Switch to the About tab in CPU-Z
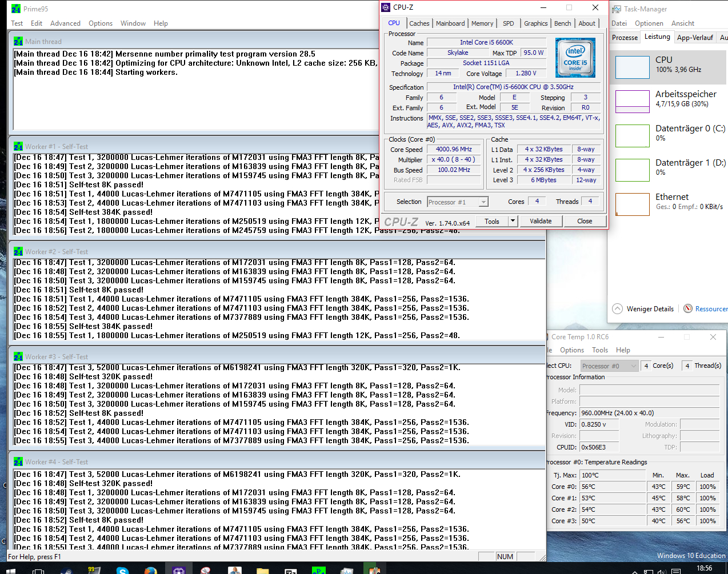Viewport: 728px width, 574px height. point(587,23)
